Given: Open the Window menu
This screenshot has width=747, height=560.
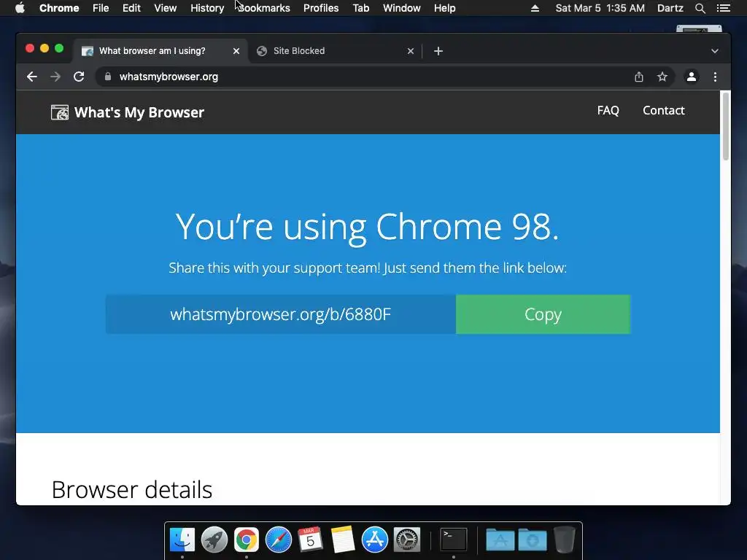Looking at the screenshot, I should pyautogui.click(x=402, y=8).
